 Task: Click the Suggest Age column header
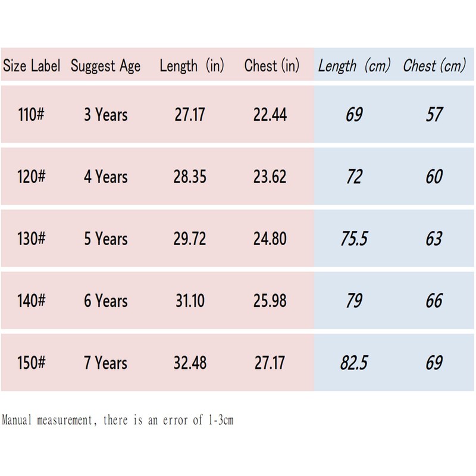click(105, 66)
